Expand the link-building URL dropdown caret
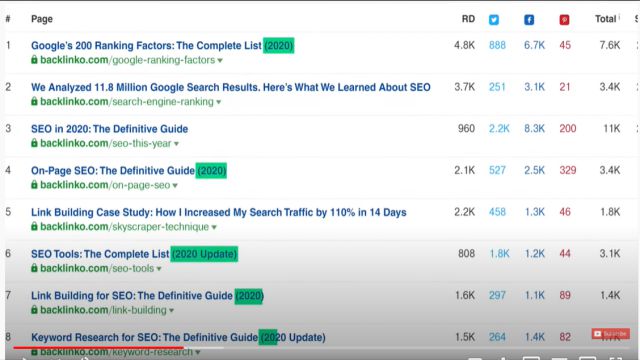 tap(171, 311)
